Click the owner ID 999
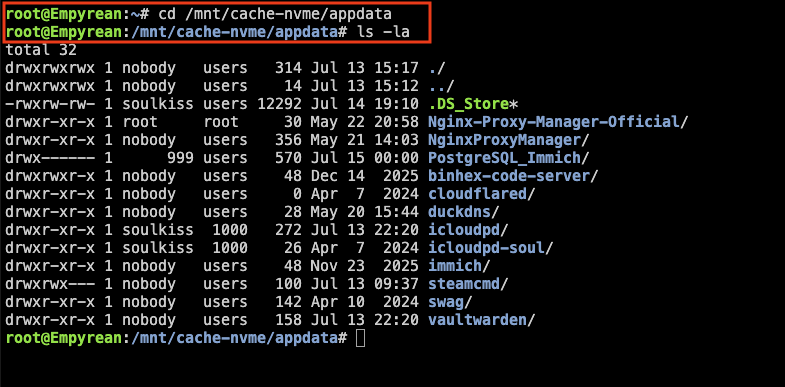Screen dimensions: 785x387 click(180, 158)
